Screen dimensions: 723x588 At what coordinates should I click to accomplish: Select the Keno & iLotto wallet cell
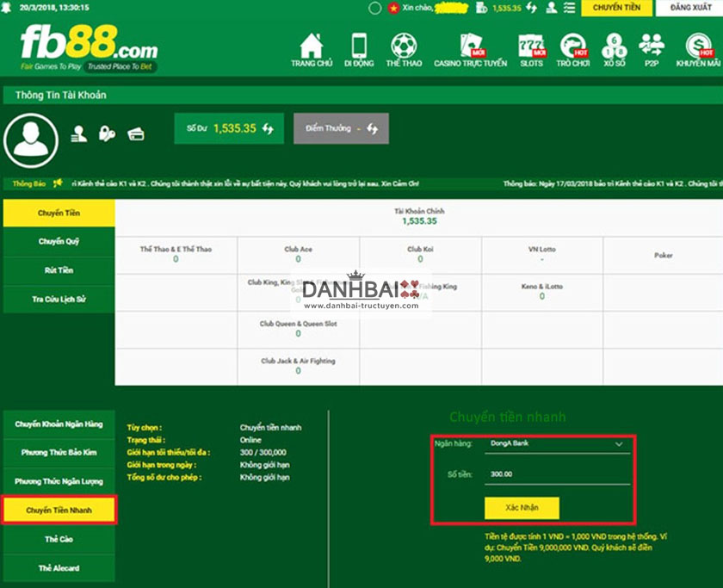point(542,293)
